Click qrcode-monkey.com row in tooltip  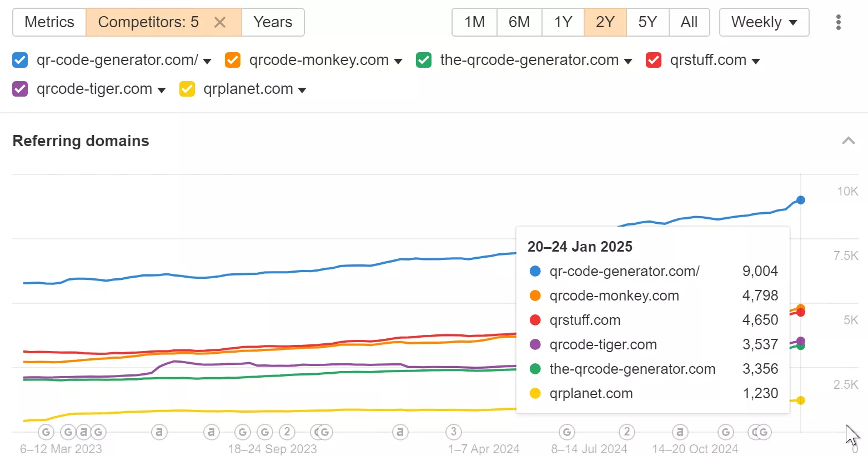[x=654, y=295]
